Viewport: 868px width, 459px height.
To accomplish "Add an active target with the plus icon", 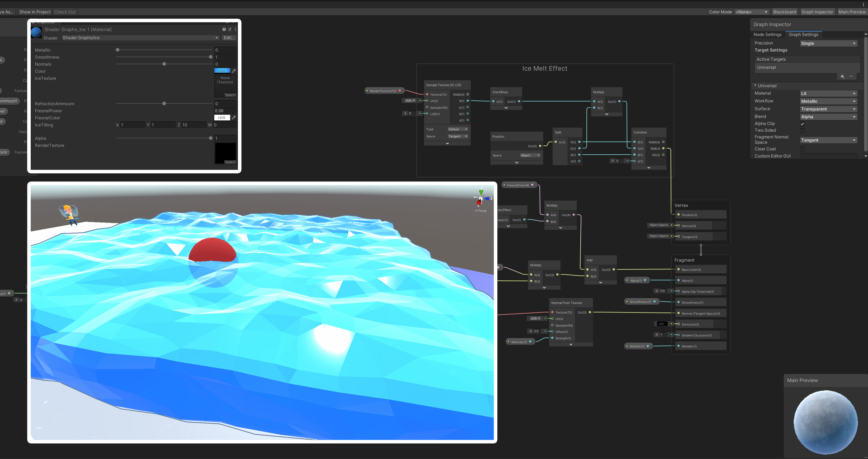I will [x=842, y=76].
